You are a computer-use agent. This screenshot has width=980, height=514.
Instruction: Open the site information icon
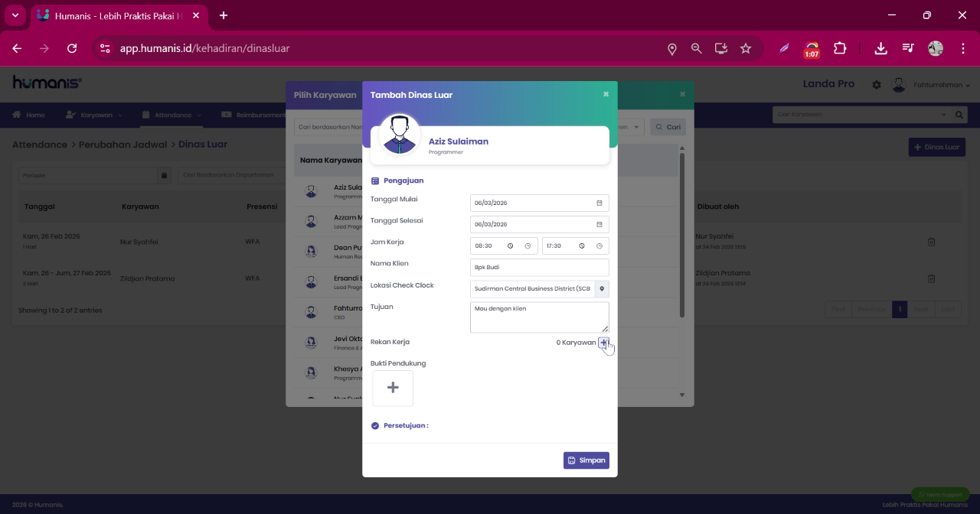coord(106,48)
